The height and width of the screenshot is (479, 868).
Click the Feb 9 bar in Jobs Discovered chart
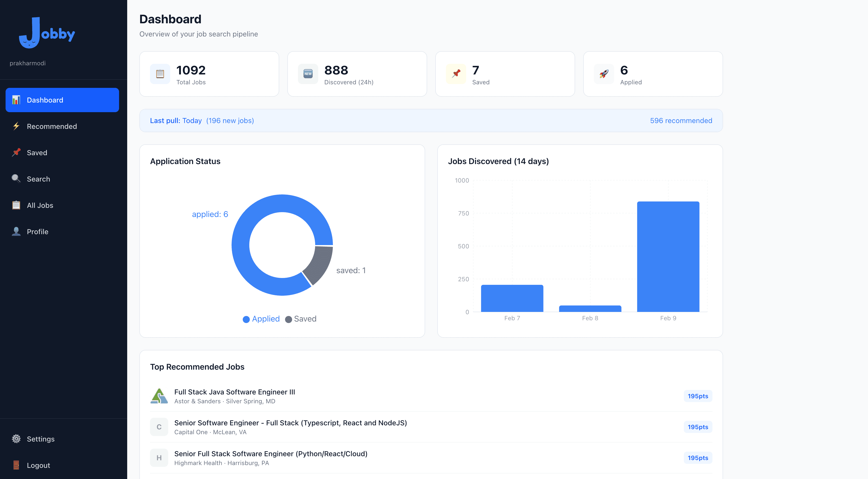pyautogui.click(x=668, y=256)
